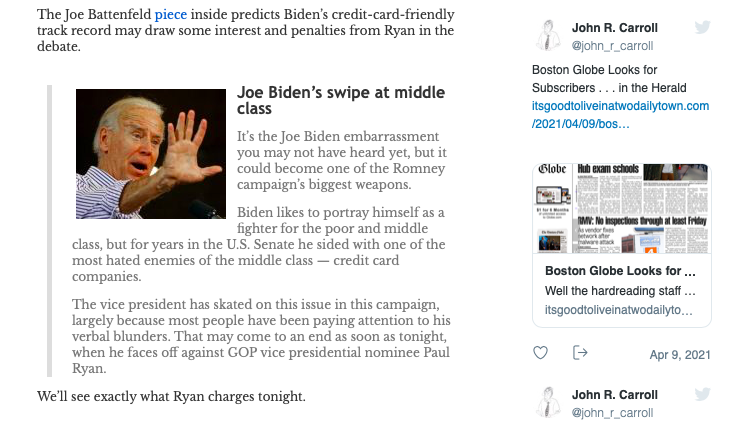The height and width of the screenshot is (428, 739).
Task: Open the 'piece' link in the article
Action: coord(169,15)
